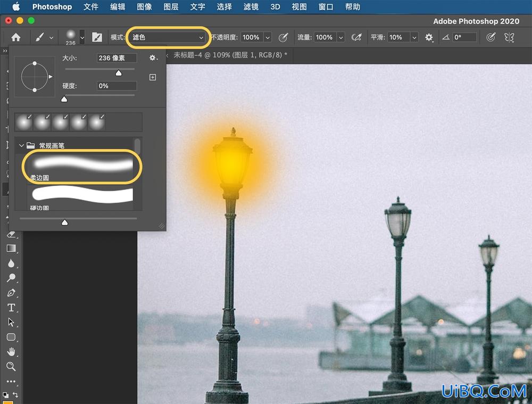Open the 视图 menu
The height and width of the screenshot is (404, 532).
click(x=299, y=7)
